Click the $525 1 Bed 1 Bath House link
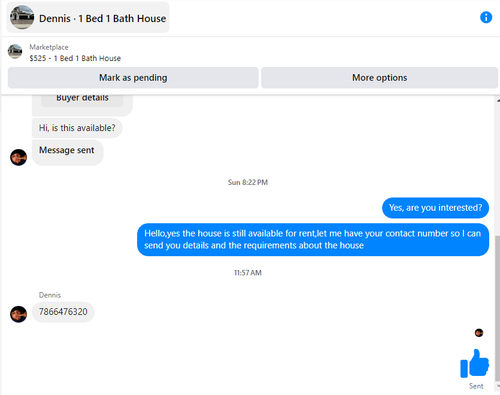The width and height of the screenshot is (500, 395). pyautogui.click(x=75, y=58)
